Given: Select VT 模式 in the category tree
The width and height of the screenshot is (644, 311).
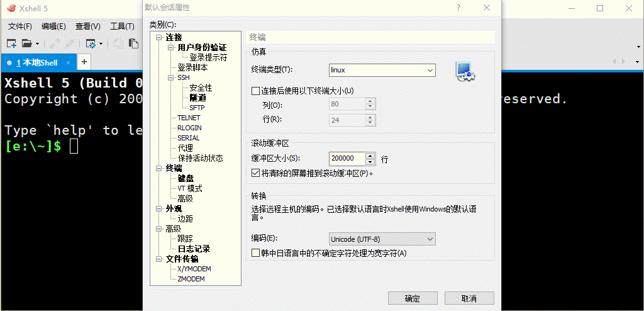Looking at the screenshot, I should pyautogui.click(x=190, y=188).
